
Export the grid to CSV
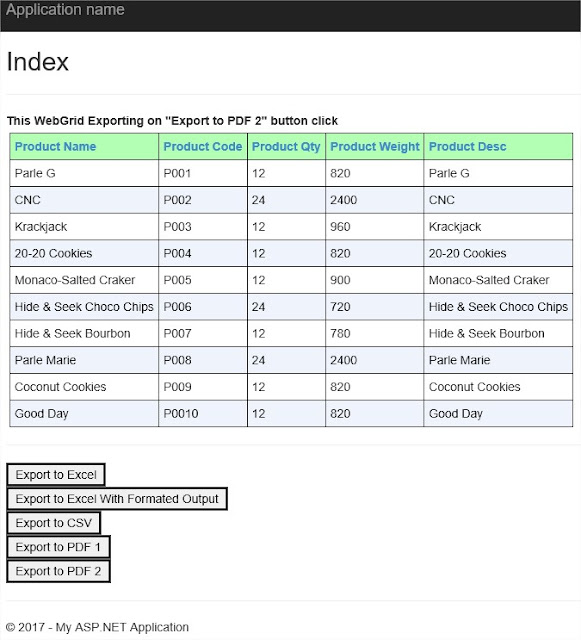(53, 522)
